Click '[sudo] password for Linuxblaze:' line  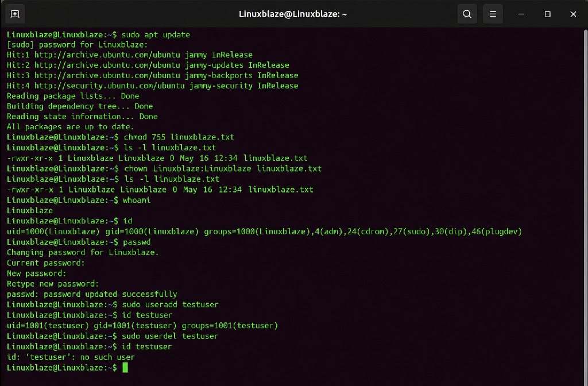[x=78, y=45]
